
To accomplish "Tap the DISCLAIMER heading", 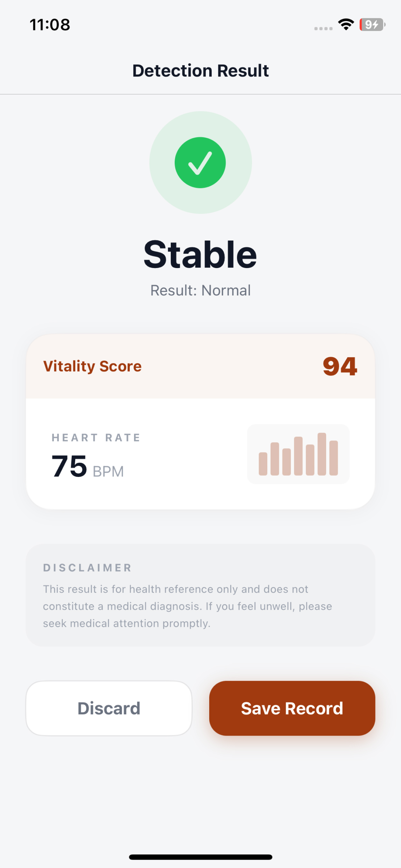I will coord(87,568).
